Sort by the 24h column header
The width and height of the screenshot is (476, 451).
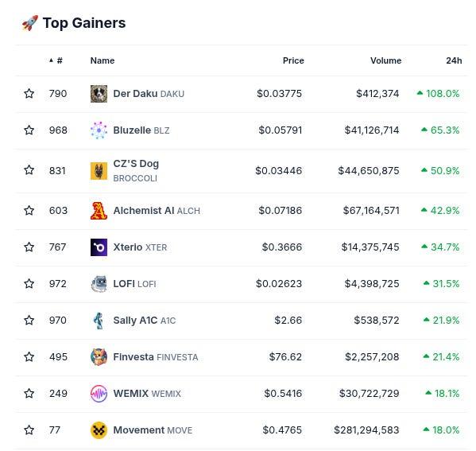pyautogui.click(x=454, y=60)
